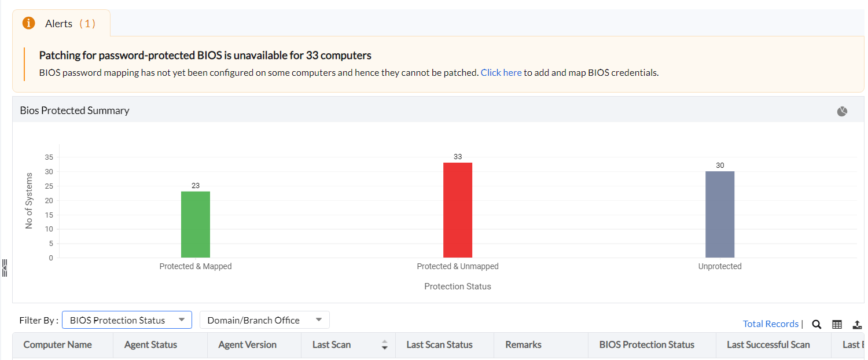
Task: Select the red Protected & Unmapped bar
Action: click(x=458, y=210)
